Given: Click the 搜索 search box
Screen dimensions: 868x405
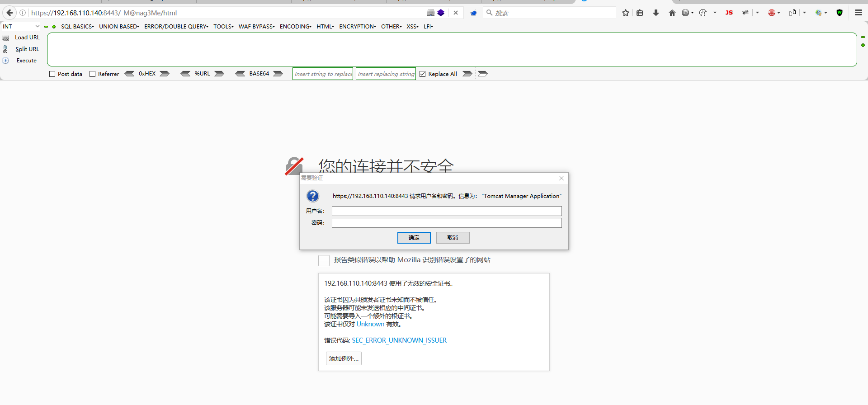Looking at the screenshot, I should (549, 13).
